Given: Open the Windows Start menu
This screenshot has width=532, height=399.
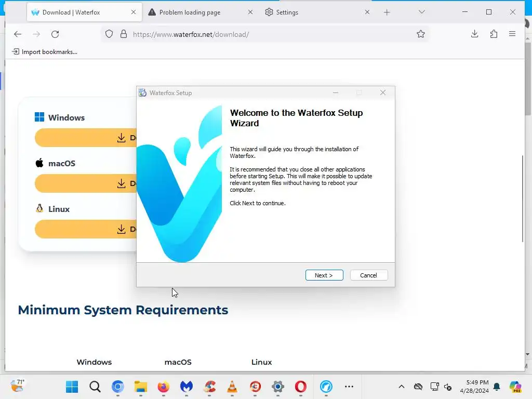Looking at the screenshot, I should pos(72,387).
